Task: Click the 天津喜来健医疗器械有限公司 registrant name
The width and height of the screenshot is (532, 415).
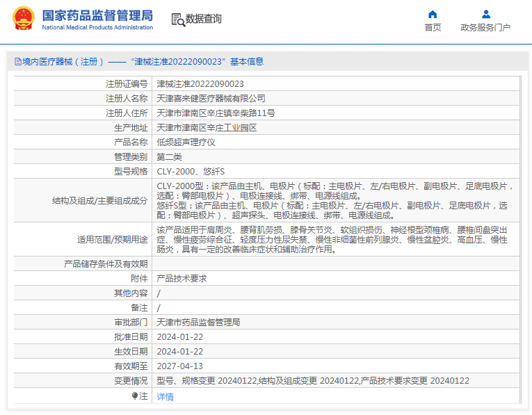Action: [211, 99]
